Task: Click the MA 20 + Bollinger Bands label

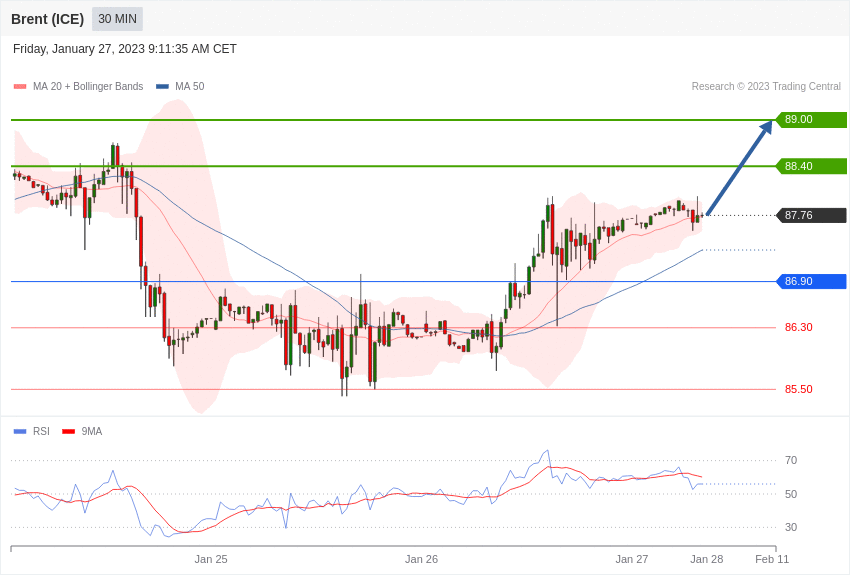Action: pos(88,86)
